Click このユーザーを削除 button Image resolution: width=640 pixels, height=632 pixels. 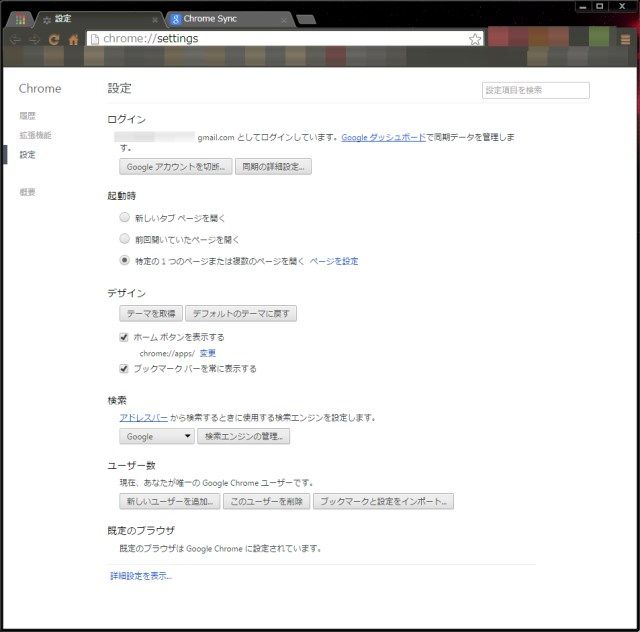pyautogui.click(x=267, y=501)
